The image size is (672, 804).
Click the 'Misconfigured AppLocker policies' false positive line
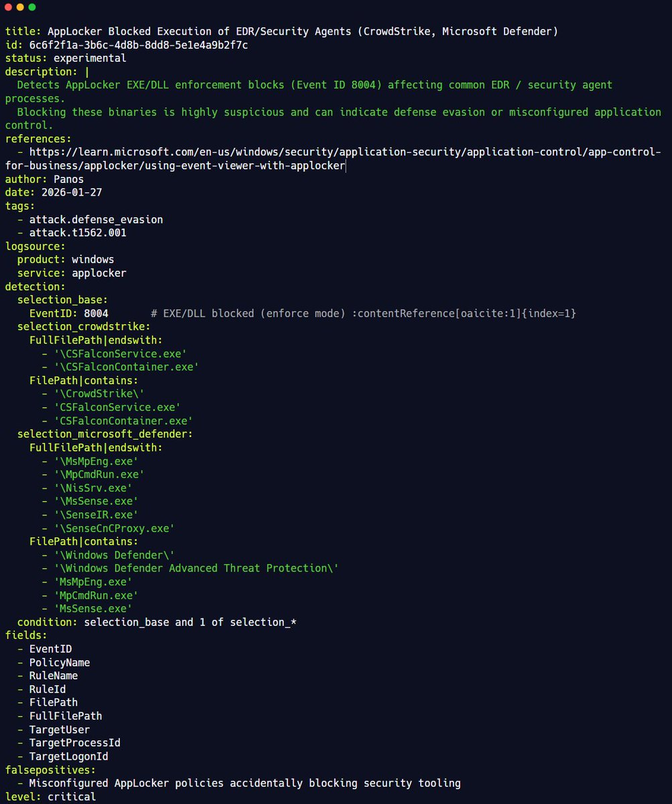tap(245, 783)
